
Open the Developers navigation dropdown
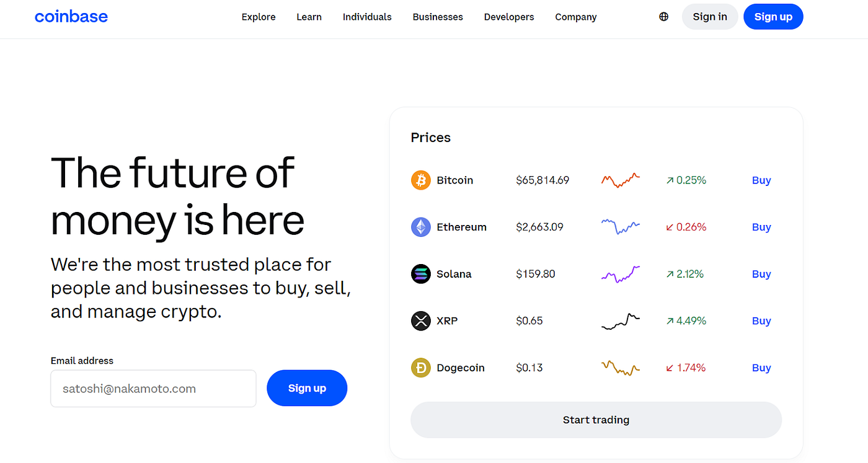pos(508,17)
